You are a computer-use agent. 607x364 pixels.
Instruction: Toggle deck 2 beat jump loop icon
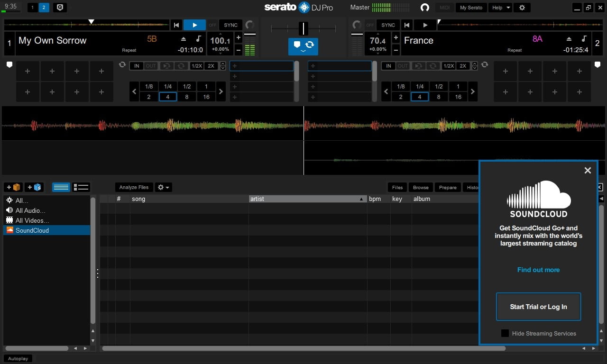click(484, 65)
